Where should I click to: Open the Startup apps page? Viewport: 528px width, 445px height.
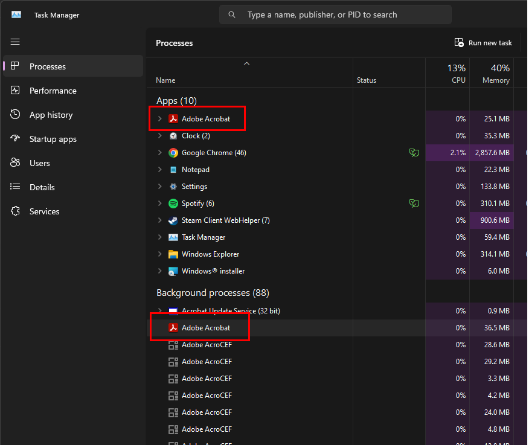pos(73,139)
